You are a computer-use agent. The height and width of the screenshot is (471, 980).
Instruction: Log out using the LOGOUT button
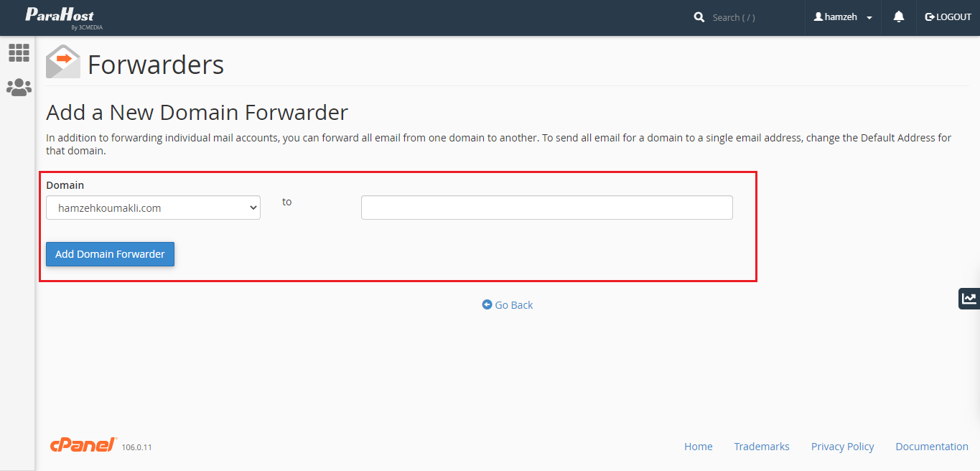(948, 17)
